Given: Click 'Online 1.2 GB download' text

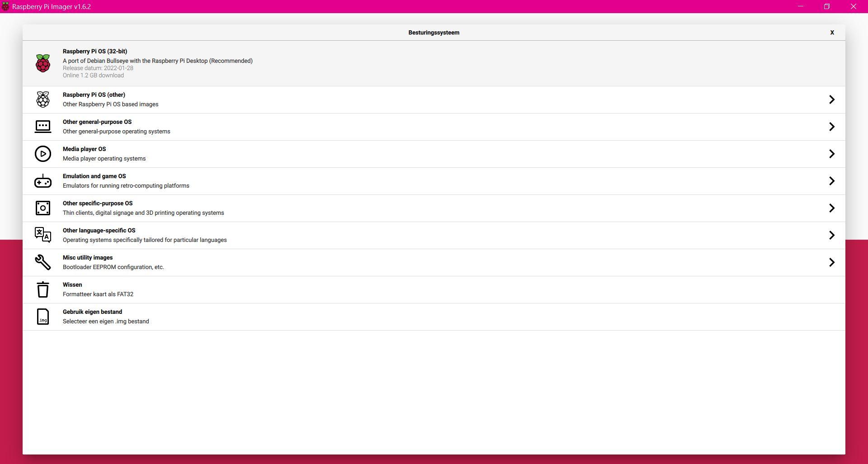Looking at the screenshot, I should (x=93, y=76).
